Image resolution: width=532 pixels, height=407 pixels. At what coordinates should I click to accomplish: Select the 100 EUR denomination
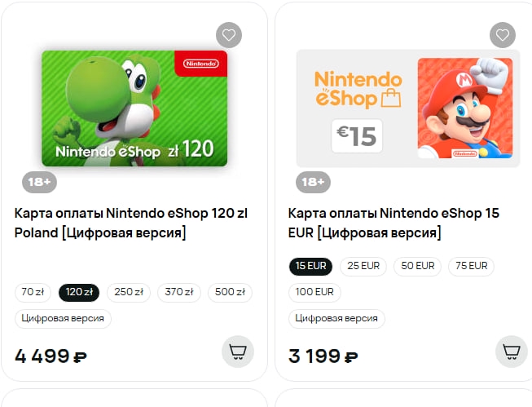click(314, 292)
